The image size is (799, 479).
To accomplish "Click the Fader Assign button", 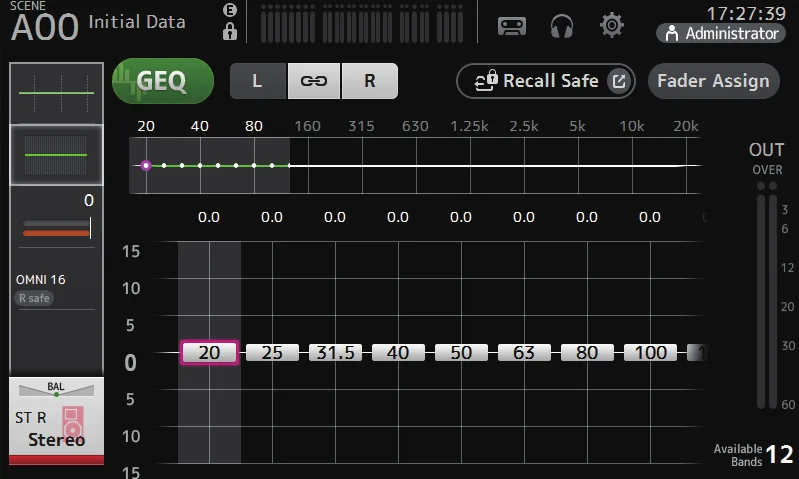I will (713, 81).
